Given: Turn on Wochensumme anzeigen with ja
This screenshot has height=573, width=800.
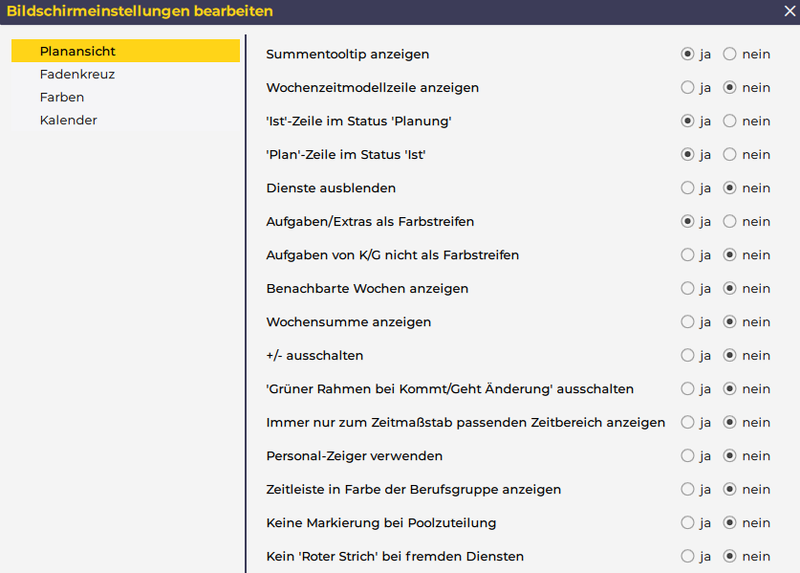Looking at the screenshot, I should pyautogui.click(x=687, y=322).
